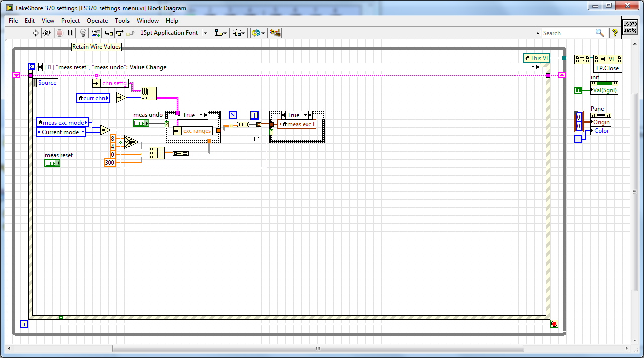Screen dimensions: 644x358
Task: Click the search magnifier icon
Action: tap(600, 33)
